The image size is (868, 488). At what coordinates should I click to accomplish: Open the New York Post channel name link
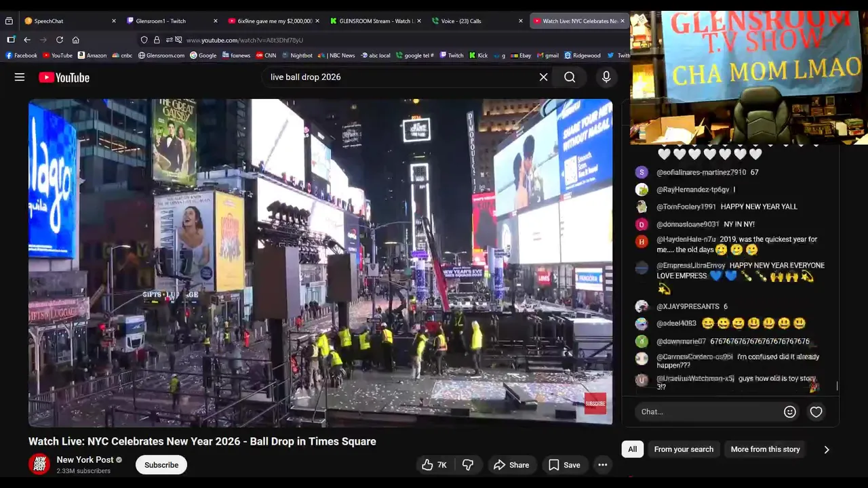click(x=85, y=460)
